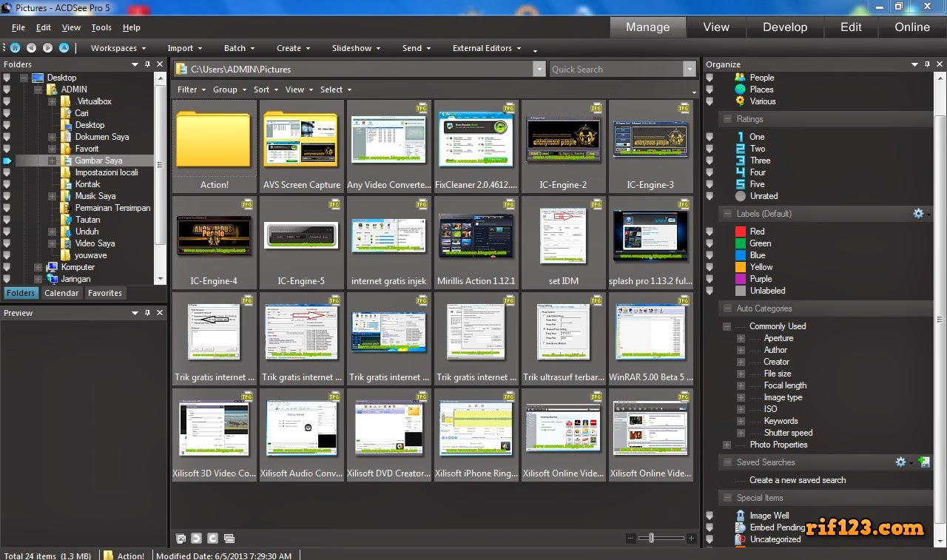This screenshot has height=560, width=947.
Task: Click the zoom in plus icon for thumbnails
Action: [691, 539]
